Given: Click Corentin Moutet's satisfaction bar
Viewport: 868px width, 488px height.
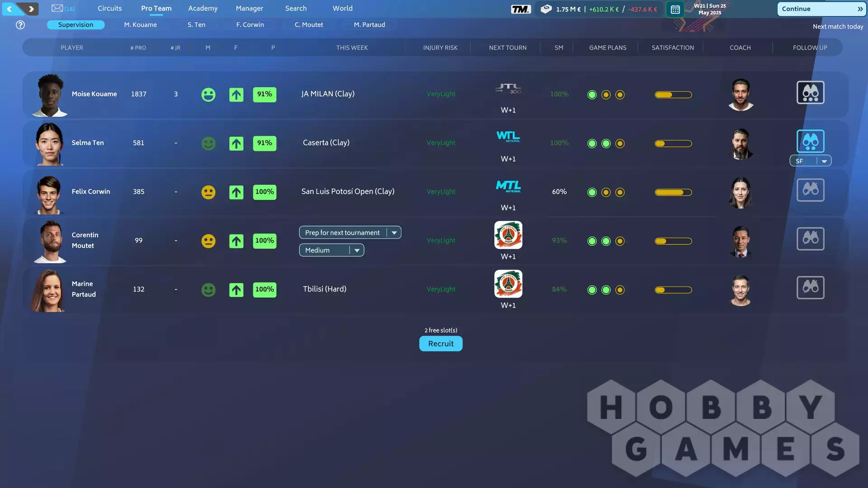Looking at the screenshot, I should 673,241.
